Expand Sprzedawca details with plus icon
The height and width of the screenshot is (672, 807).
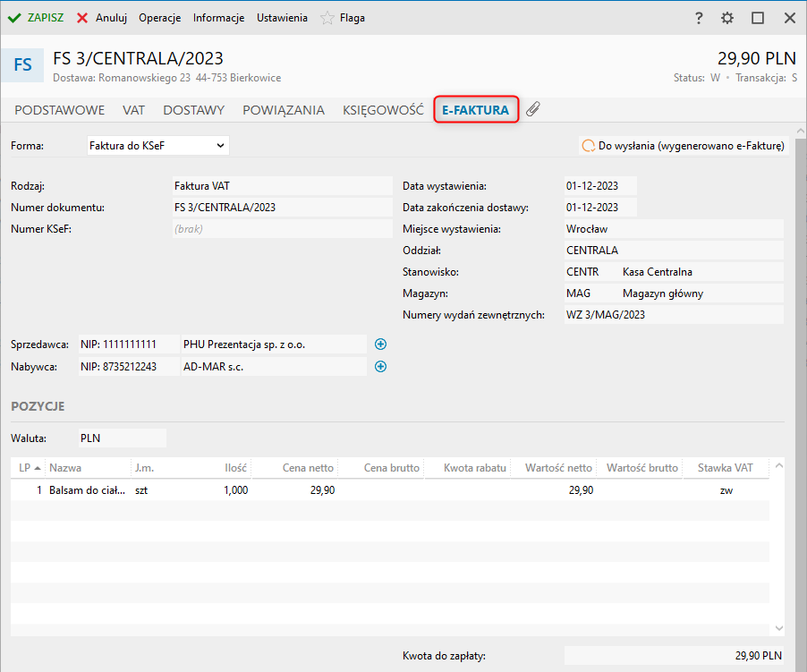pyautogui.click(x=380, y=345)
